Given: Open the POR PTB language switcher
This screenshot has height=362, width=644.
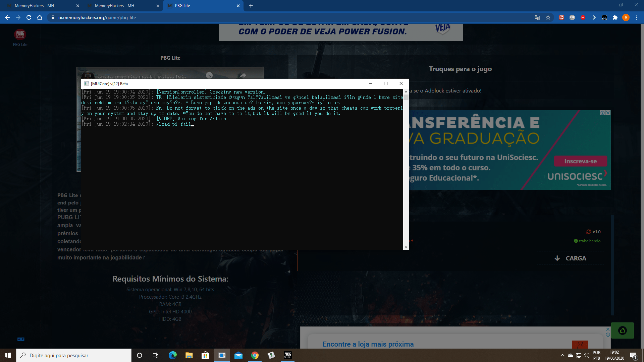Looking at the screenshot, I should coord(597,355).
